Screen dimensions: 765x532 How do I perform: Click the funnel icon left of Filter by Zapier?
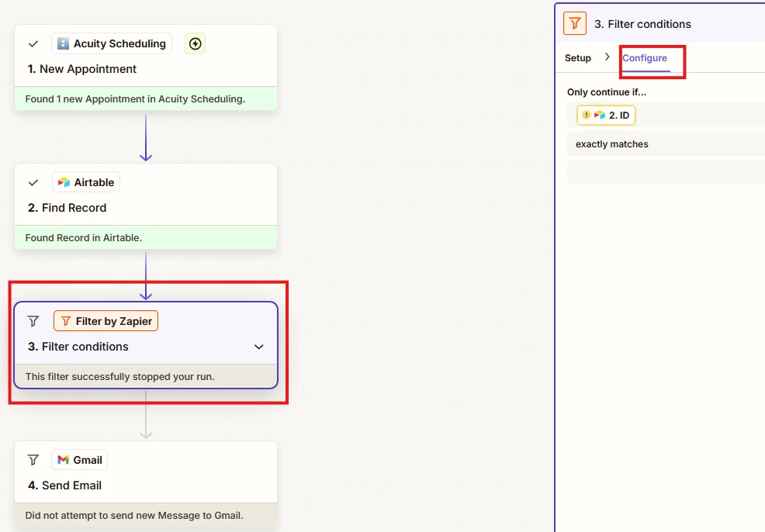click(33, 321)
